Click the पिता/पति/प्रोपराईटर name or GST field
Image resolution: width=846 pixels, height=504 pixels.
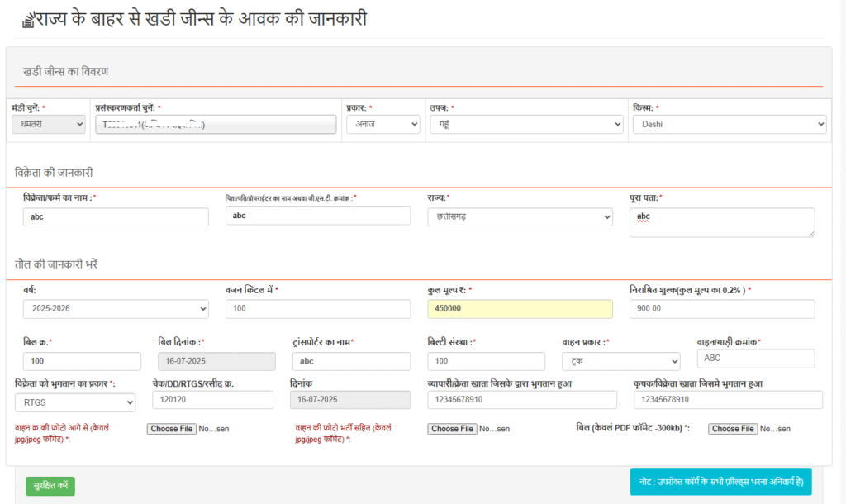coord(318,216)
